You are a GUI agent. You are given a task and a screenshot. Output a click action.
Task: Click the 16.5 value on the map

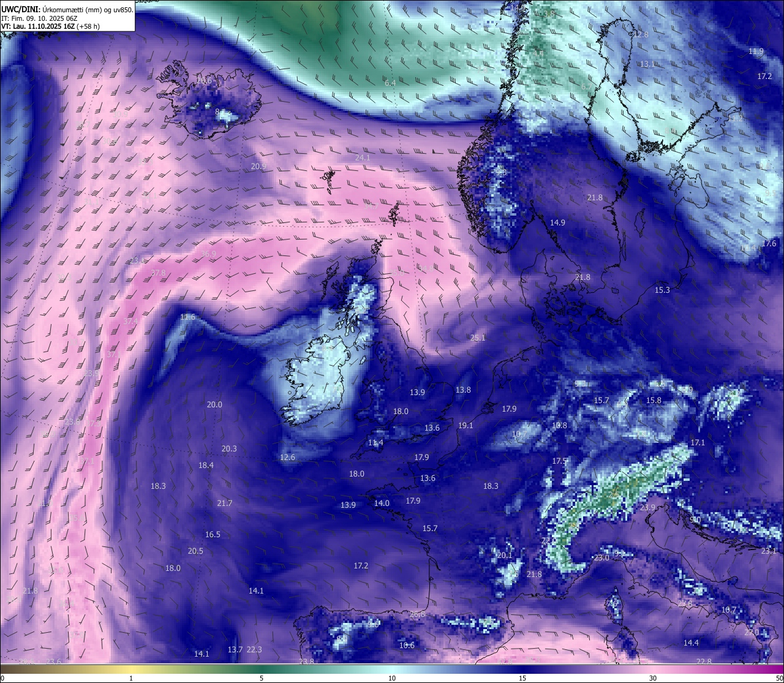click(x=213, y=534)
